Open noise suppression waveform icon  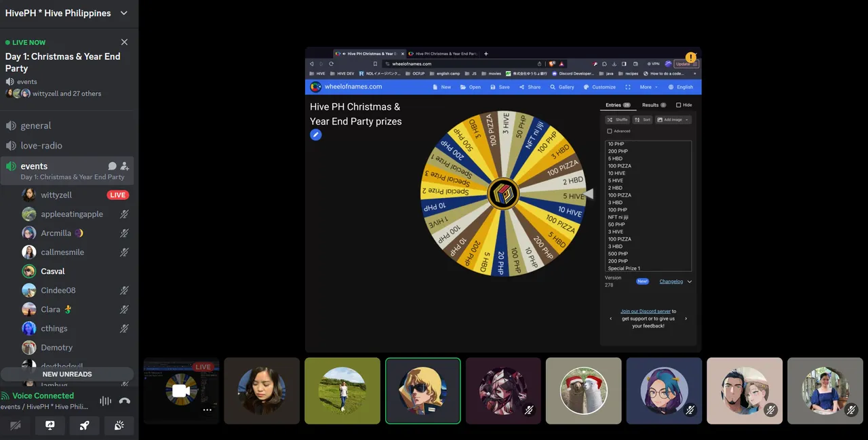click(x=105, y=401)
